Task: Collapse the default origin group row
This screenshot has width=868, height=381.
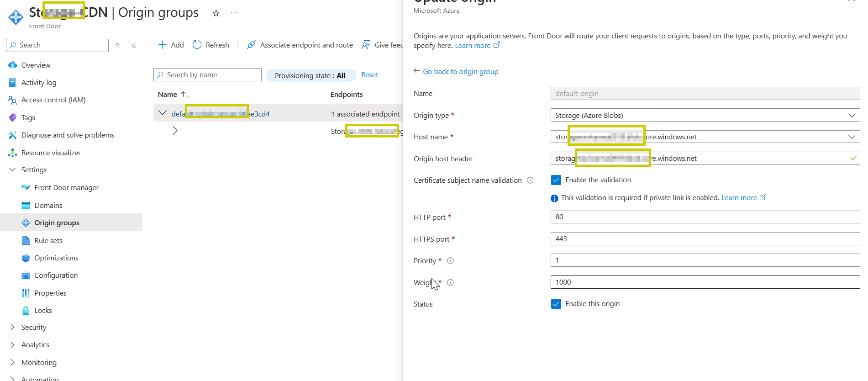Action: point(162,113)
